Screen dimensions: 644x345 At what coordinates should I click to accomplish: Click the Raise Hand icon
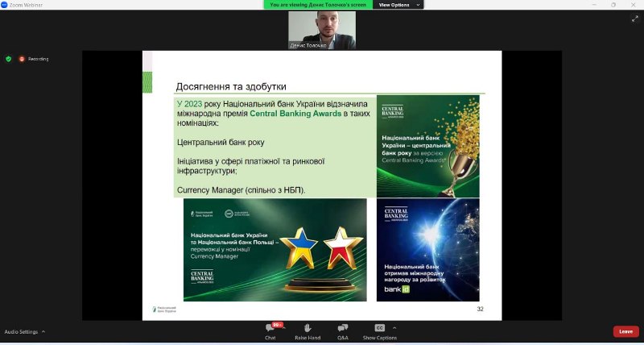coord(308,328)
